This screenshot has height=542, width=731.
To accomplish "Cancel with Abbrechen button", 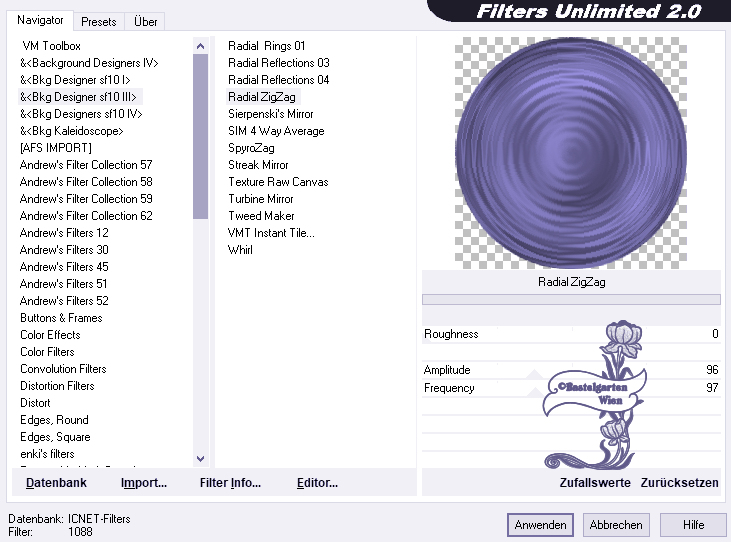I will [616, 525].
